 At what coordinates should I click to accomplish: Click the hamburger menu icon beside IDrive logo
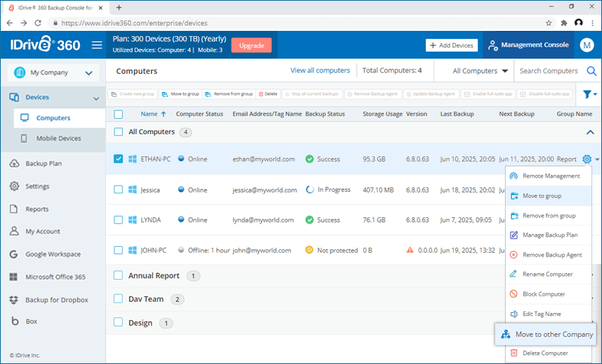tap(96, 45)
